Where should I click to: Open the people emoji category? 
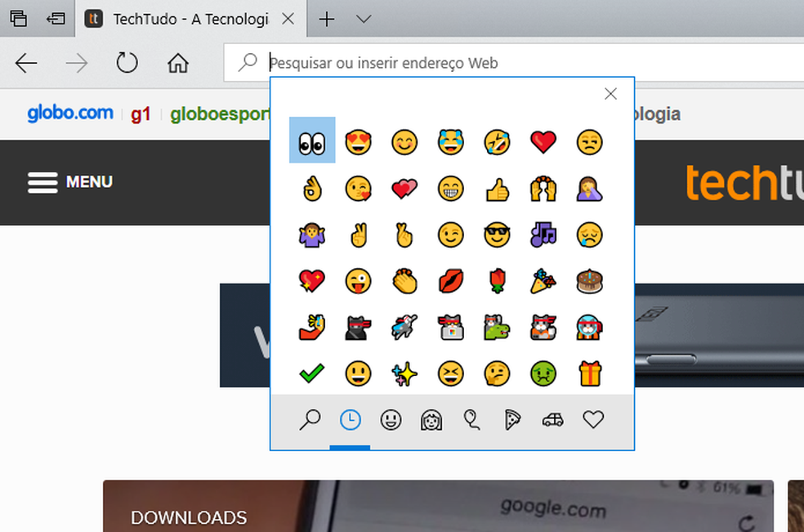(431, 419)
